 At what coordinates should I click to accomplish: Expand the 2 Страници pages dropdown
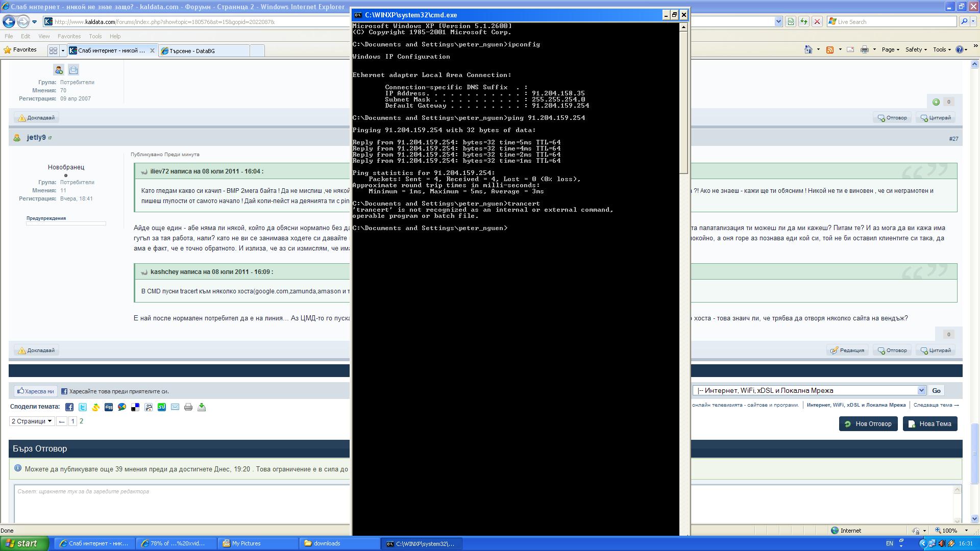coord(32,421)
